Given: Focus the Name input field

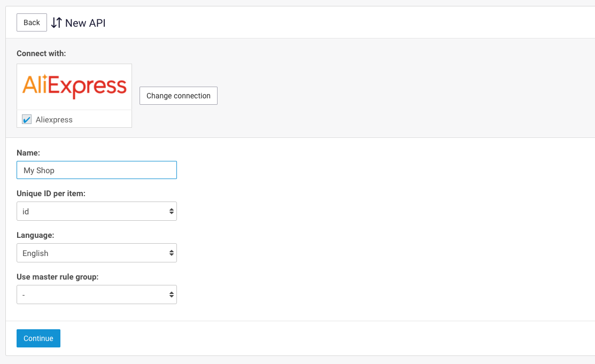Looking at the screenshot, I should (97, 170).
